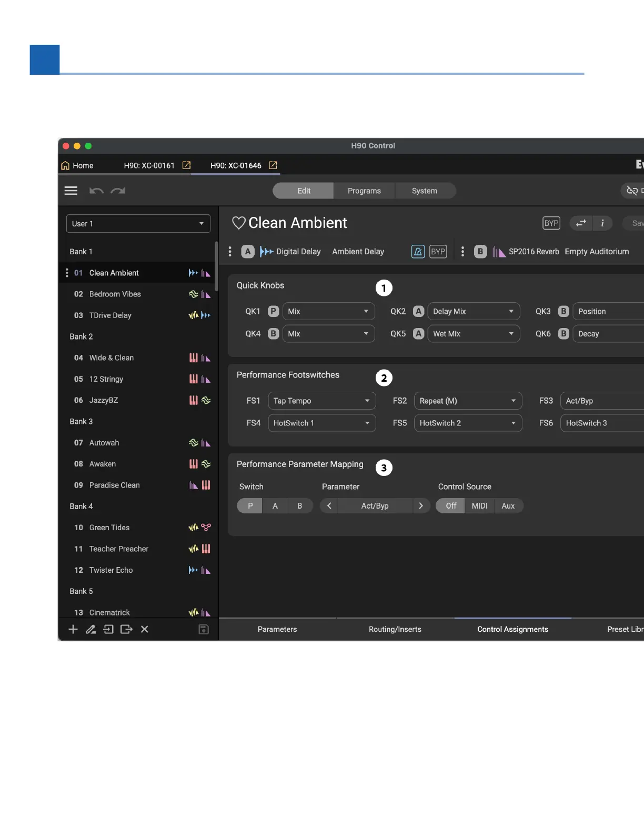
Task: Toggle tempo metronome for Digital Delay
Action: tap(418, 252)
